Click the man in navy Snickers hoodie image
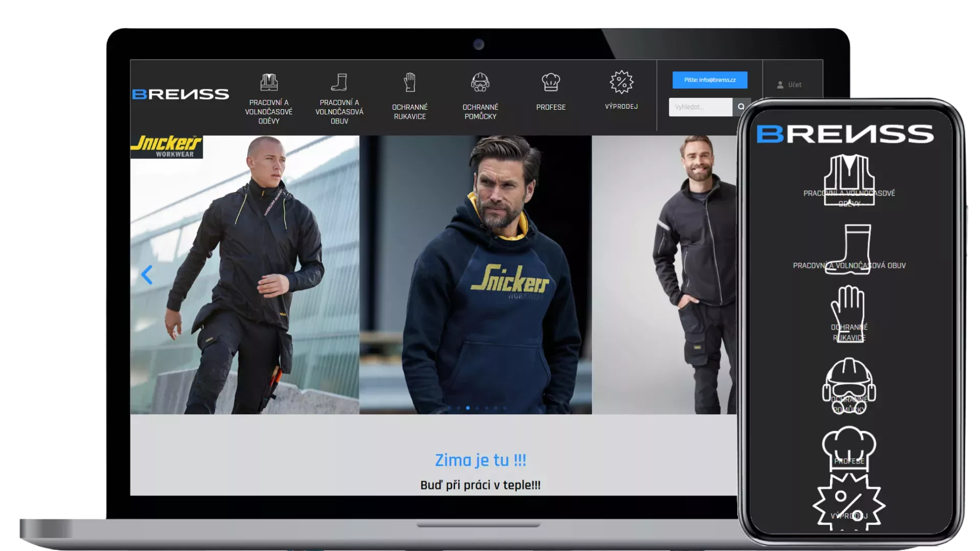980x551 pixels. (x=476, y=274)
